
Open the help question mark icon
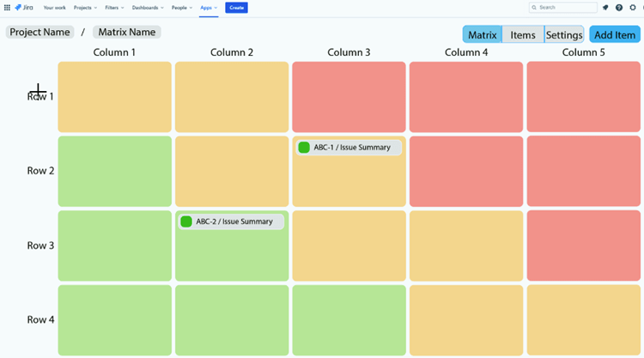619,8
